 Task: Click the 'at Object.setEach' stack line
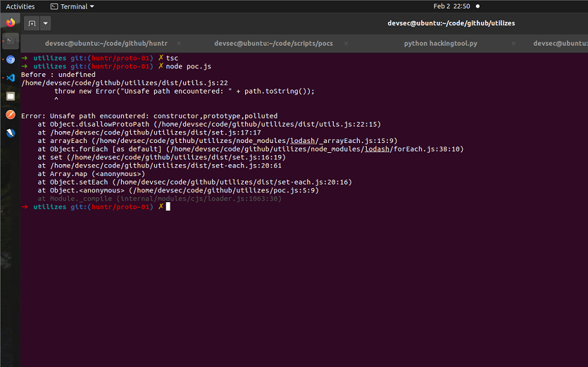tap(194, 182)
